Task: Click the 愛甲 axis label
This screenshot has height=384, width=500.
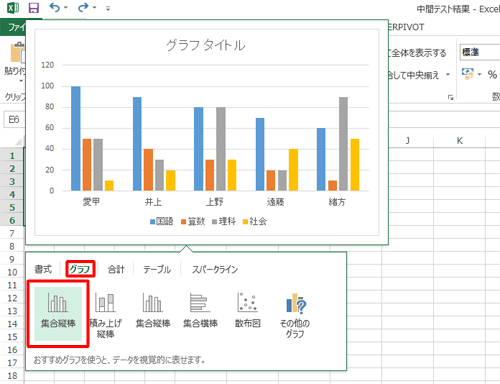Action: [91, 202]
